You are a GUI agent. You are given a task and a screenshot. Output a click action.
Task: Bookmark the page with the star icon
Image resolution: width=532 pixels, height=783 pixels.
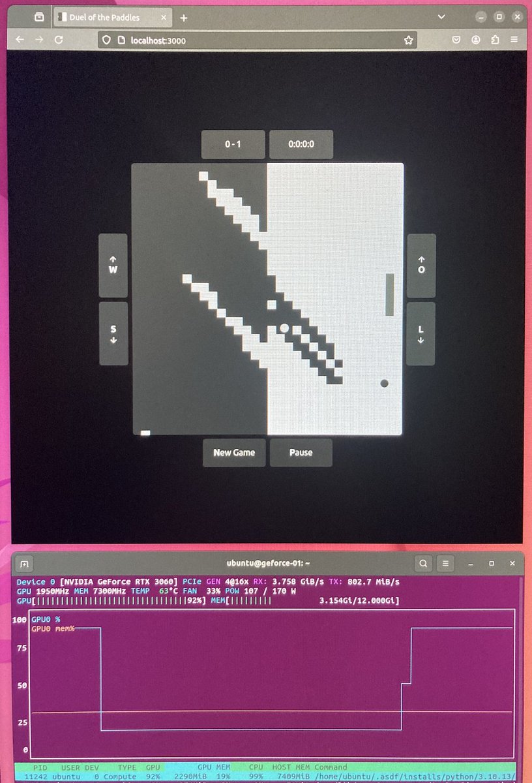[x=409, y=40]
